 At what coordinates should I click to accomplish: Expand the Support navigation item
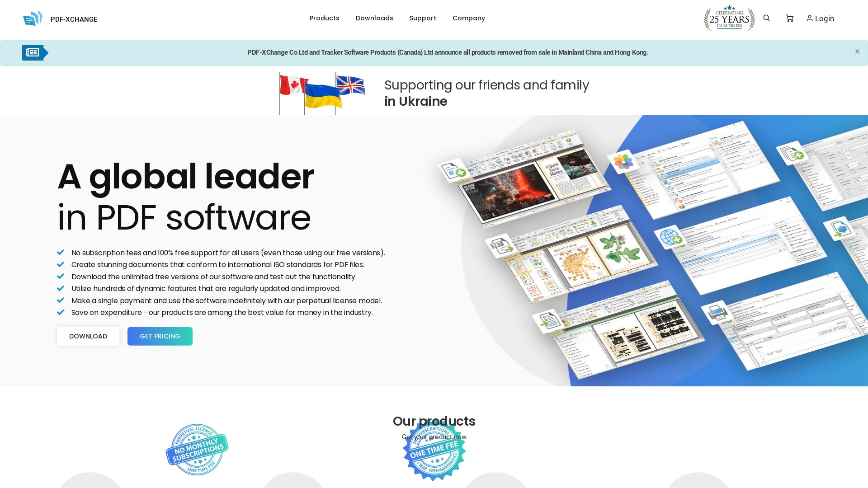[x=423, y=18]
